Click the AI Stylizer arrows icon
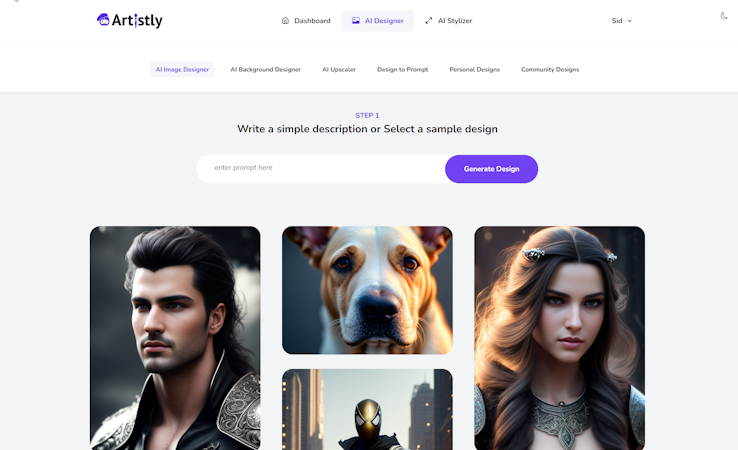Screen dimensions: 738x450 click(x=429, y=21)
